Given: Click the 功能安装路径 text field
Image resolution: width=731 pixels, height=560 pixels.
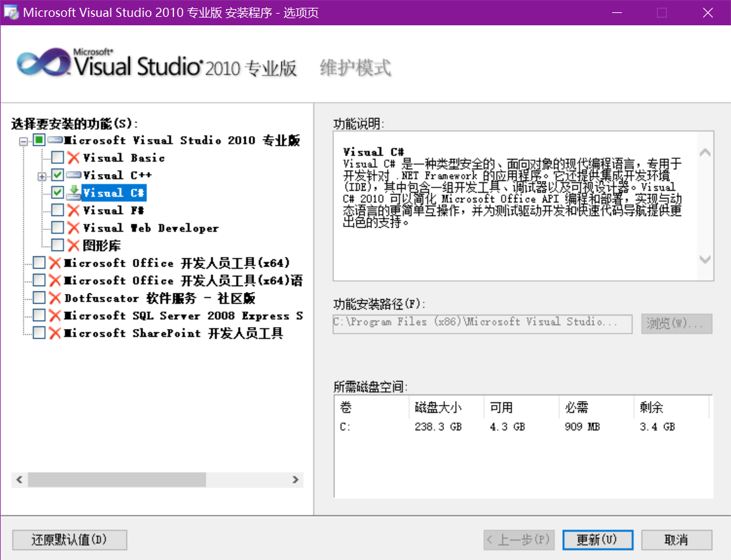Looking at the screenshot, I should coord(482,323).
